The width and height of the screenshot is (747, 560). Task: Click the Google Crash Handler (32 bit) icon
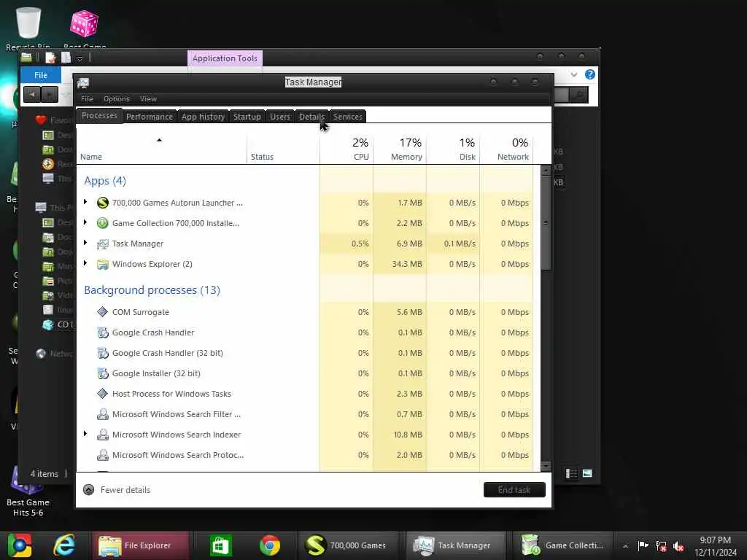click(x=102, y=354)
